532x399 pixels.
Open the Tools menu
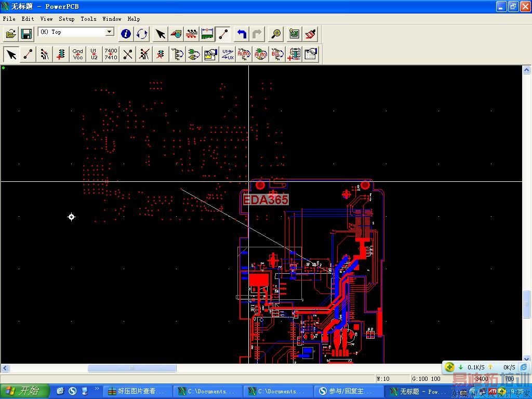pos(88,19)
